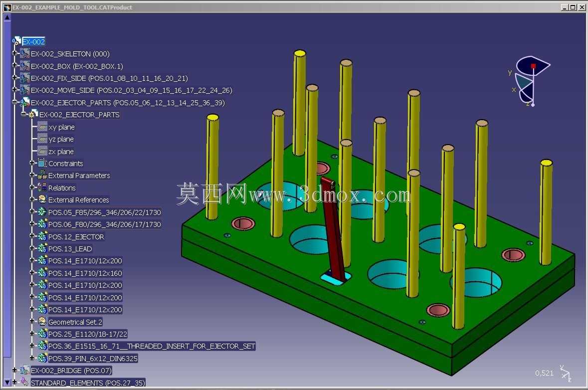This screenshot has width=588, height=390.
Task: Expand the EX-002_FIX_SIDE node
Action: [x=14, y=78]
